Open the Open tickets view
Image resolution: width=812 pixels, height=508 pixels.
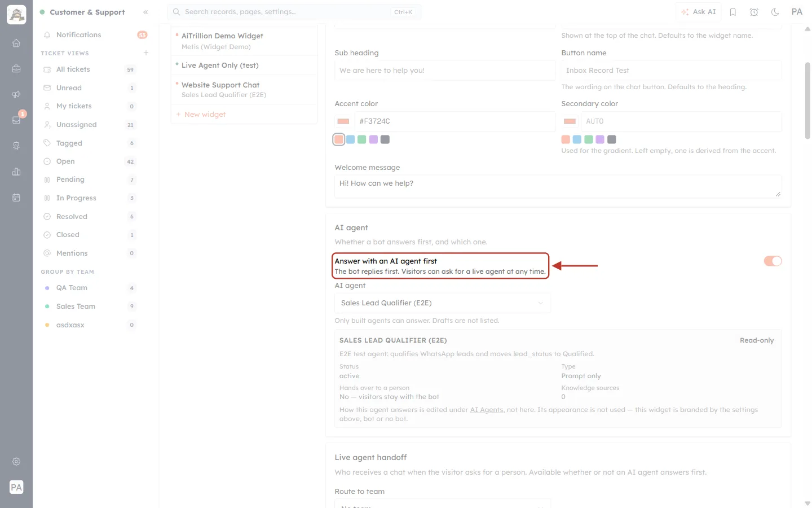click(x=89, y=161)
